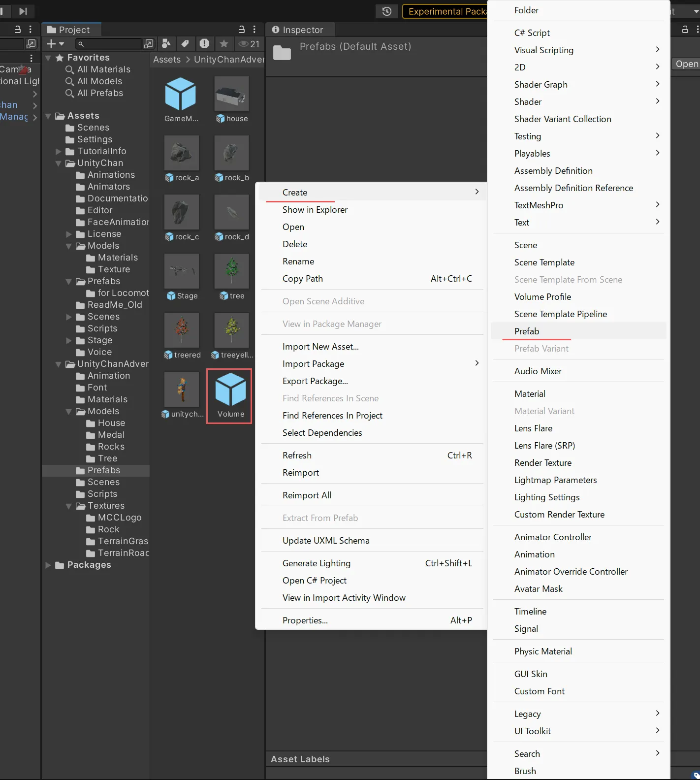Click the favorite star icon in Project toolbar
Image resolution: width=700 pixels, height=780 pixels.
click(224, 44)
